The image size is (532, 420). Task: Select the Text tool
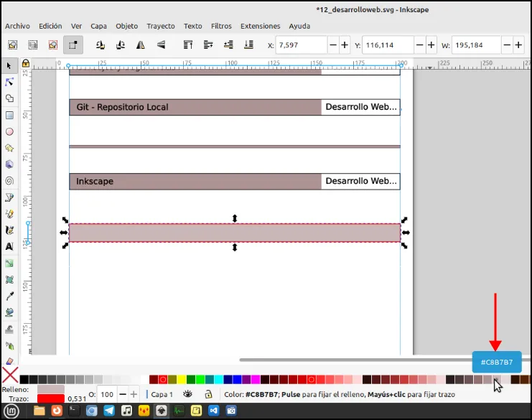pyautogui.click(x=9, y=247)
